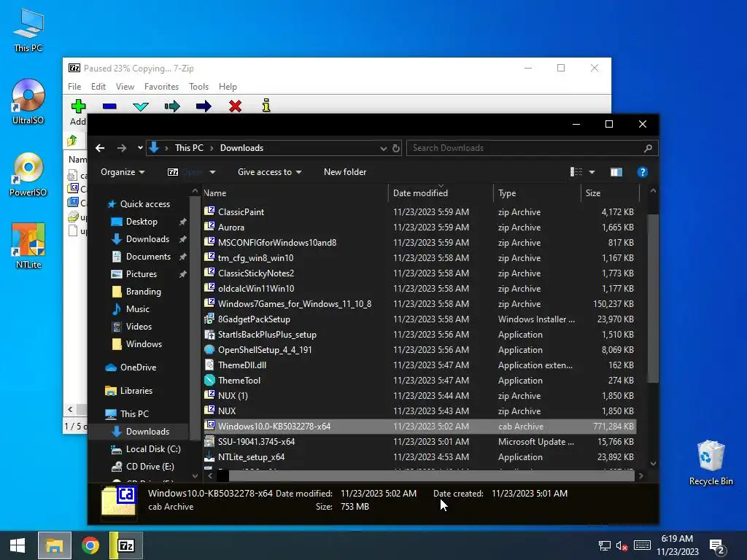
Task: Select the ThemeTool application file
Action: tap(419, 381)
